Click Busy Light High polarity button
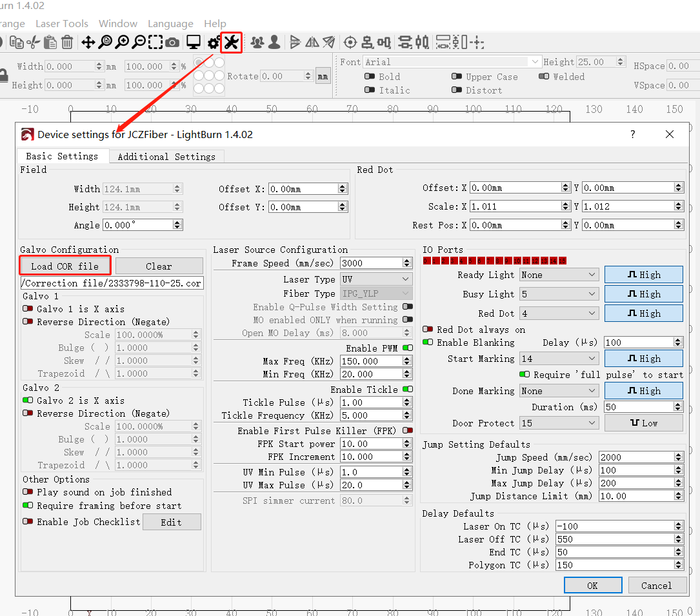The width and height of the screenshot is (700, 616). pyautogui.click(x=644, y=294)
